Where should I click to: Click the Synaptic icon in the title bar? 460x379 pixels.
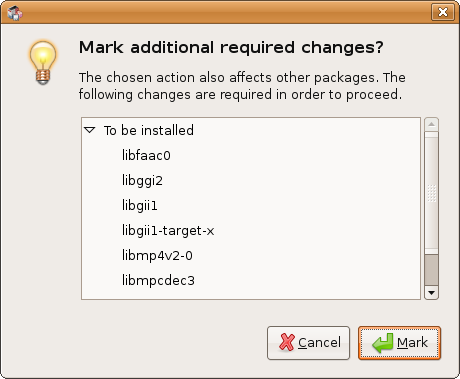[14, 12]
